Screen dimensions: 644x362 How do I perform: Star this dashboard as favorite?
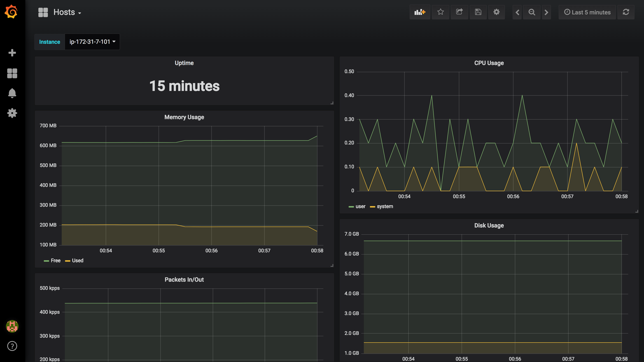(x=441, y=12)
